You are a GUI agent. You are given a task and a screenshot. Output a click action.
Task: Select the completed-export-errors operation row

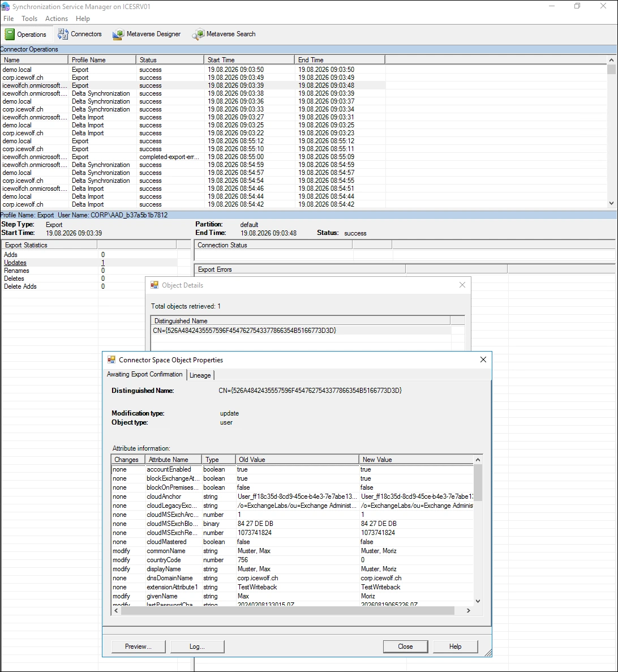(193, 157)
